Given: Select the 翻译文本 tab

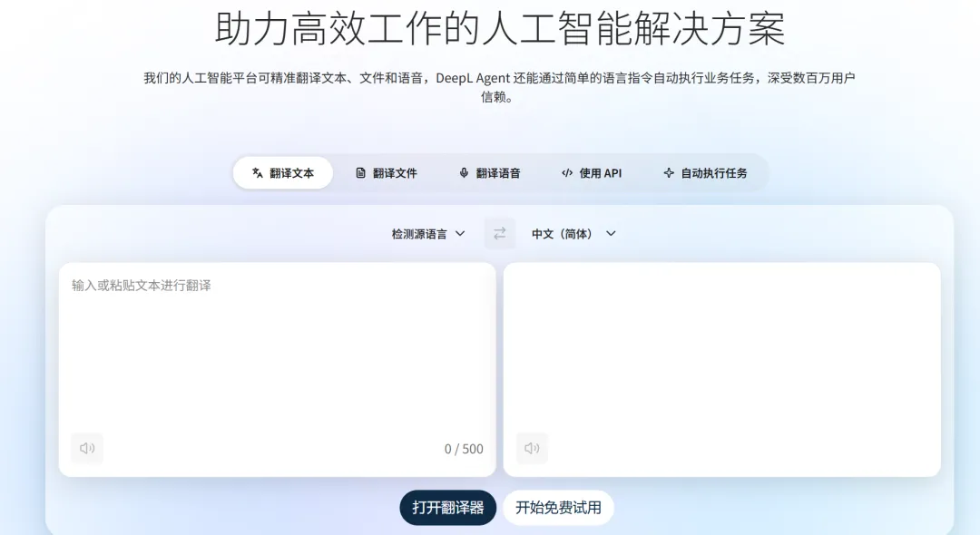Looking at the screenshot, I should 283,173.
